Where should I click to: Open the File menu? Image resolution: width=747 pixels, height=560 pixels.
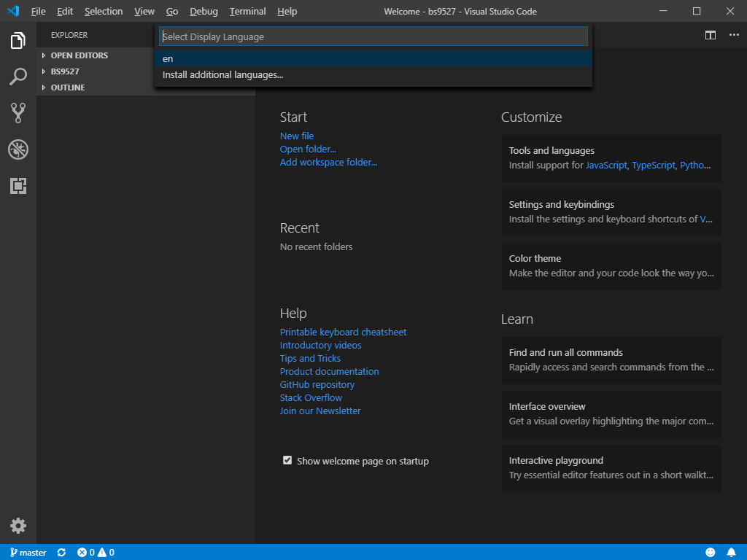pyautogui.click(x=38, y=11)
